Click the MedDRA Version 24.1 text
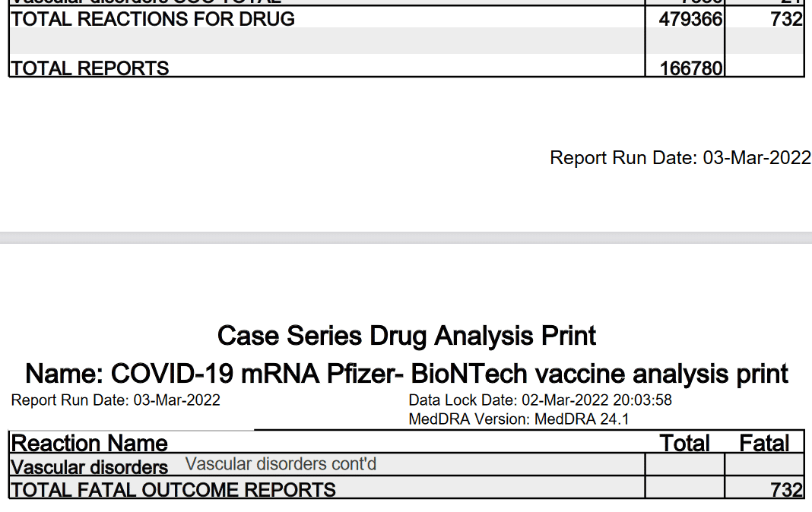This screenshot has height=512, width=812. click(x=519, y=419)
